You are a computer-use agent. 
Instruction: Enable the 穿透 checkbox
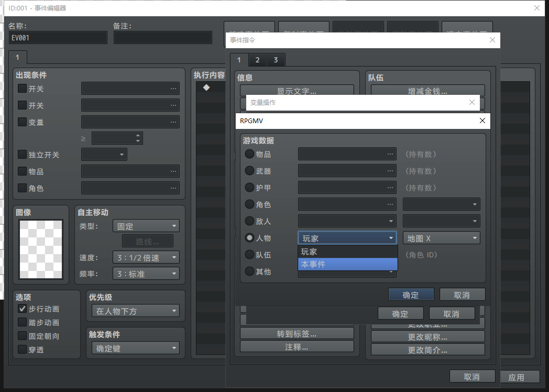23,349
